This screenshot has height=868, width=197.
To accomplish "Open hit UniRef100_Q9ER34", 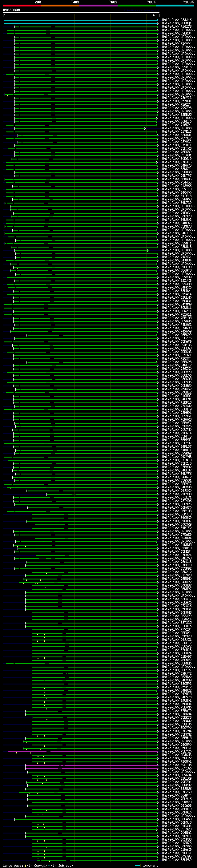I will coord(177,34).
